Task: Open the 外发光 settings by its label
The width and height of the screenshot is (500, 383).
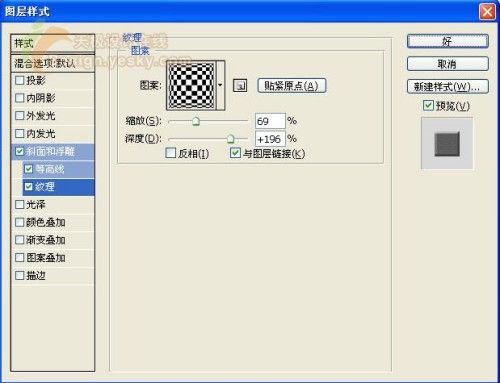Action: click(41, 116)
